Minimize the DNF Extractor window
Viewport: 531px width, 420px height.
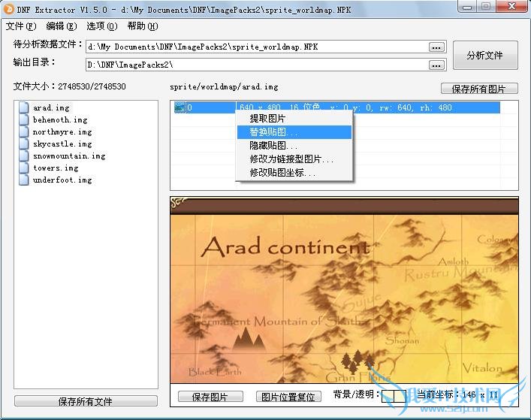tap(467, 6)
